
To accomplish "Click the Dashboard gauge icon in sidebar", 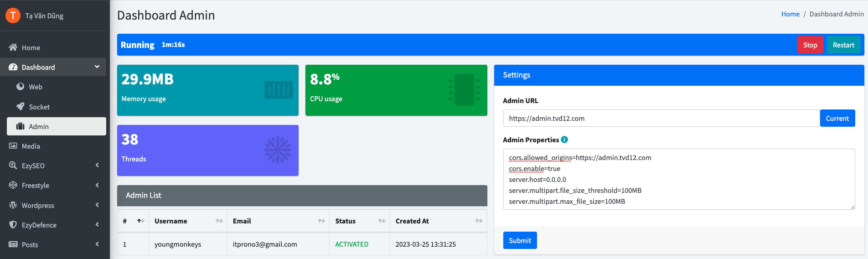I will 13,67.
